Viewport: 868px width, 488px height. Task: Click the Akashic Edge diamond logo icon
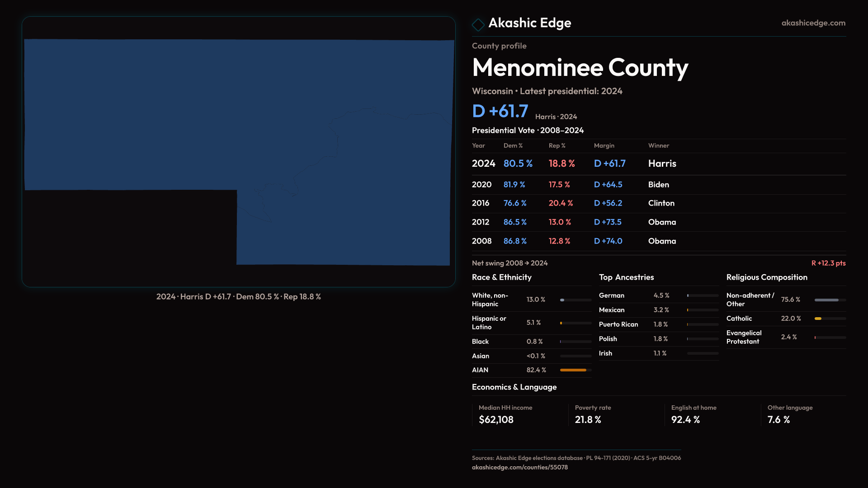coord(478,24)
